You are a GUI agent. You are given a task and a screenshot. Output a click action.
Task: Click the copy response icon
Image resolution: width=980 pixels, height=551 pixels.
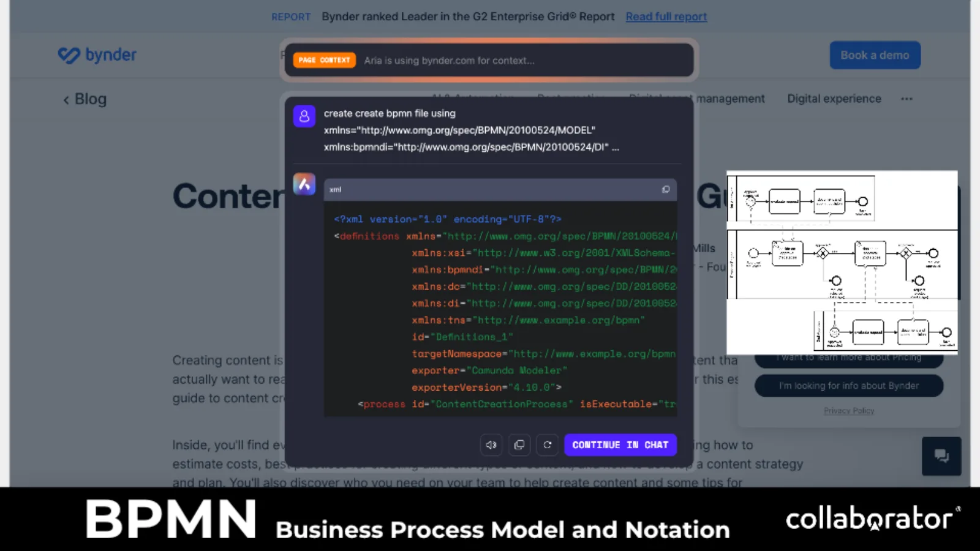point(519,445)
